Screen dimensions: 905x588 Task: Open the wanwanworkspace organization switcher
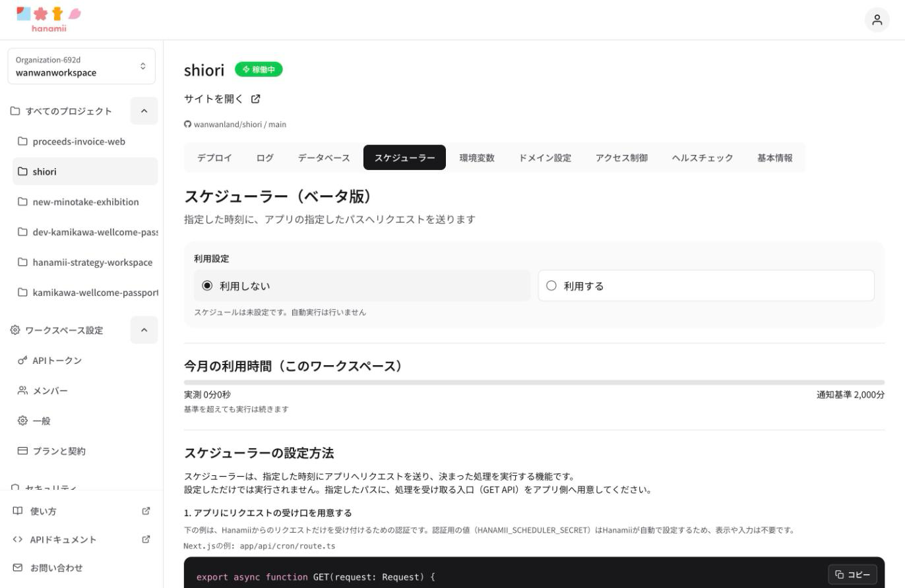82,66
